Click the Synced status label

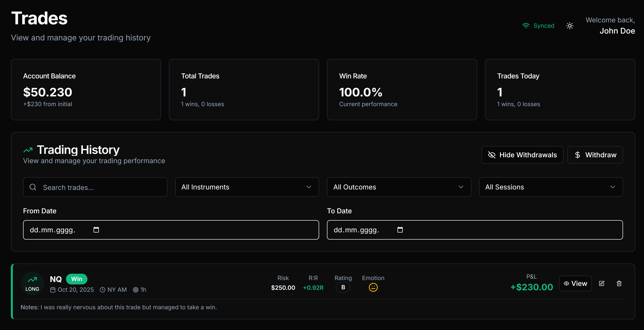[544, 26]
